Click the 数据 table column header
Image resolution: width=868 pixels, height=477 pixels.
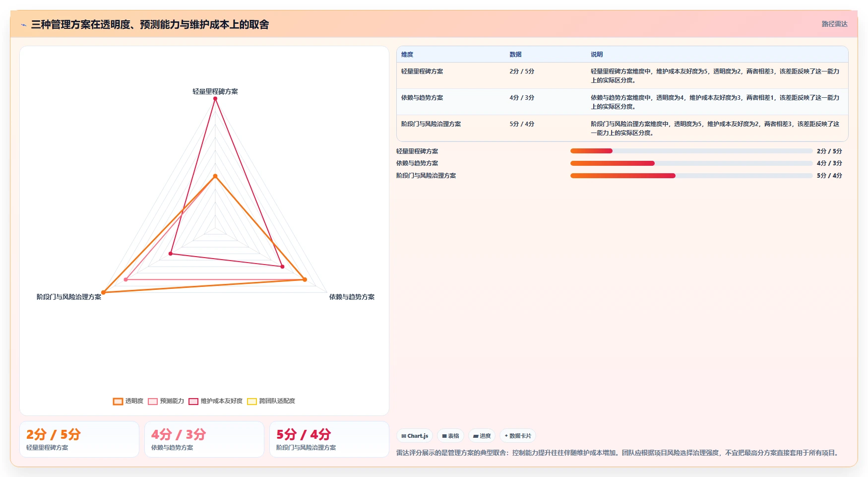click(x=515, y=55)
